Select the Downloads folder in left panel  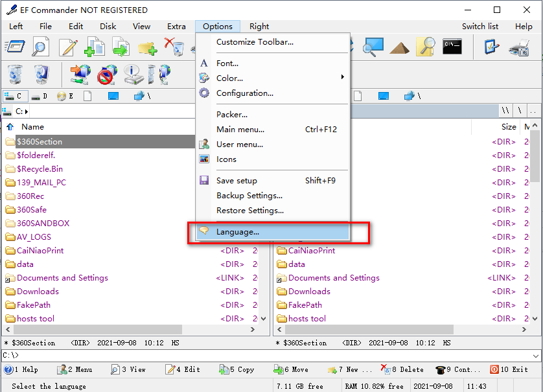coord(38,292)
